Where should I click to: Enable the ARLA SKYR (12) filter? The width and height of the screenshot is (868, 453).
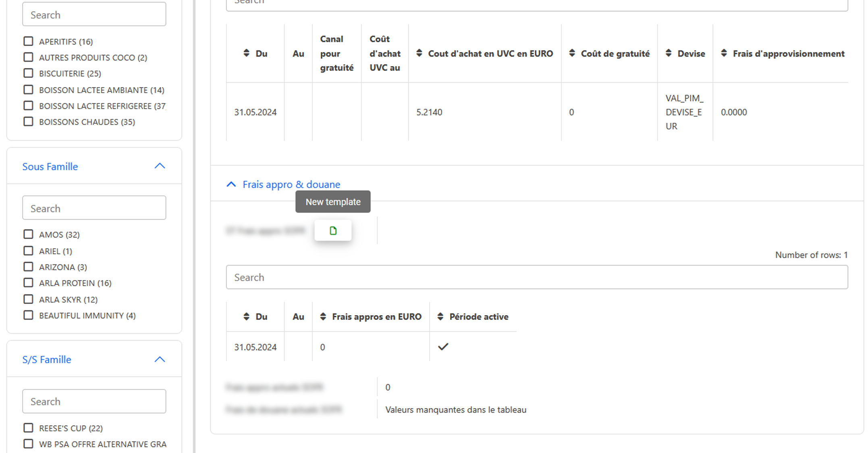[28, 299]
